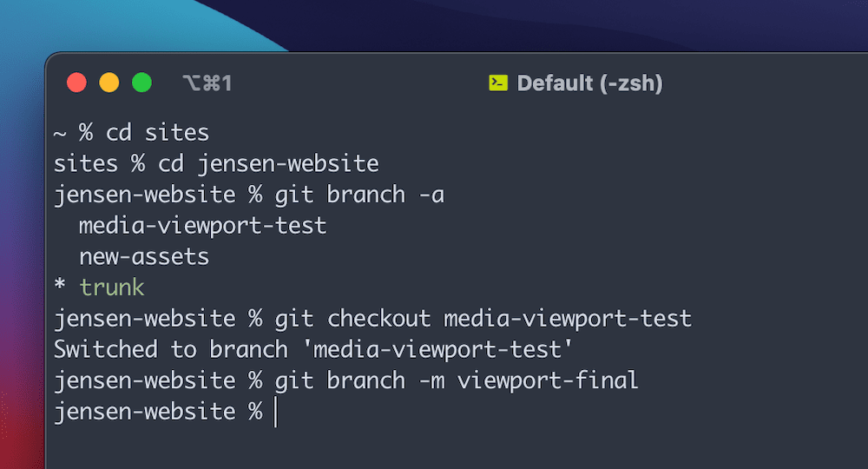
Task: Click the 'Default (-zsh)' window title
Action: pyautogui.click(x=589, y=83)
